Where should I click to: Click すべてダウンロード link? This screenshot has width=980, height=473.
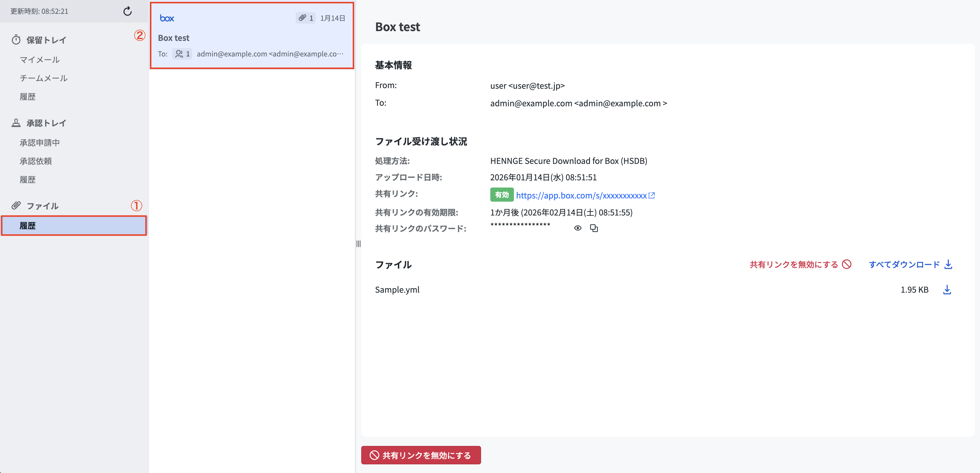[x=904, y=264]
